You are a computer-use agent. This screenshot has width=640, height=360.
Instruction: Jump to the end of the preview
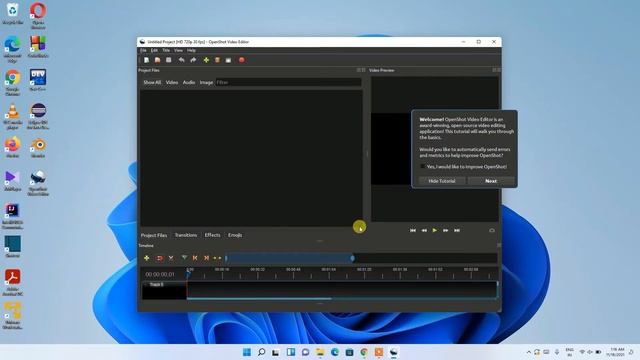coord(457,231)
